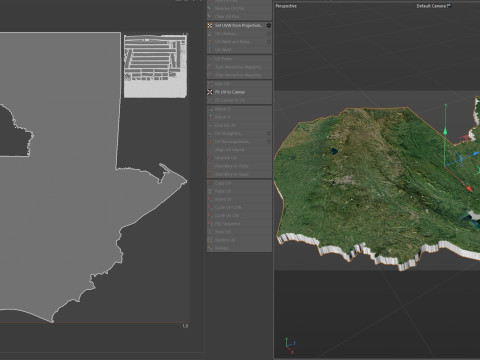Click the Reset UV icon

pyautogui.click(x=210, y=199)
